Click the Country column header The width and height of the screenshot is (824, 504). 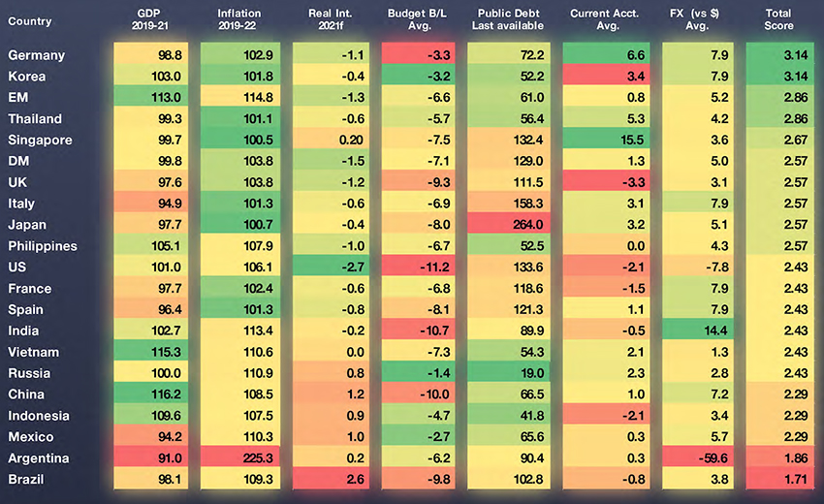coord(29,21)
